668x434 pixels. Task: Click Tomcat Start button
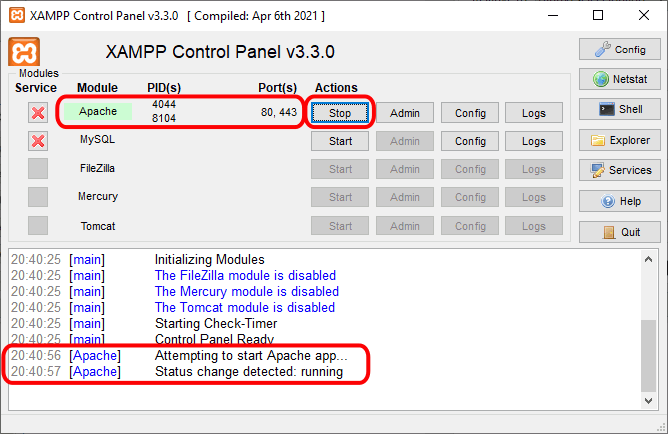pyautogui.click(x=340, y=226)
